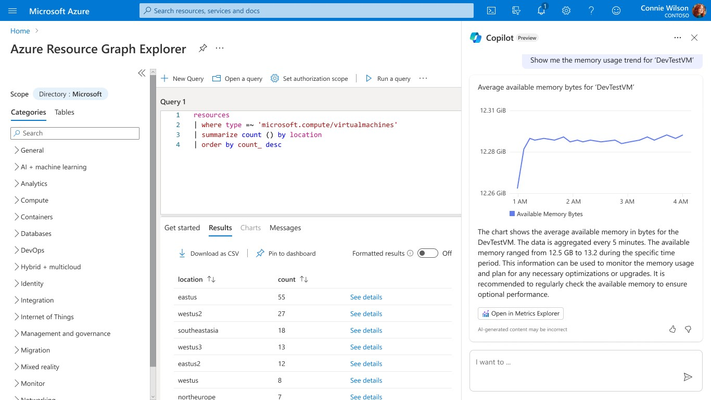Switch to the Categories tab
Screen dimensions: 711x400
pyautogui.click(x=28, y=112)
